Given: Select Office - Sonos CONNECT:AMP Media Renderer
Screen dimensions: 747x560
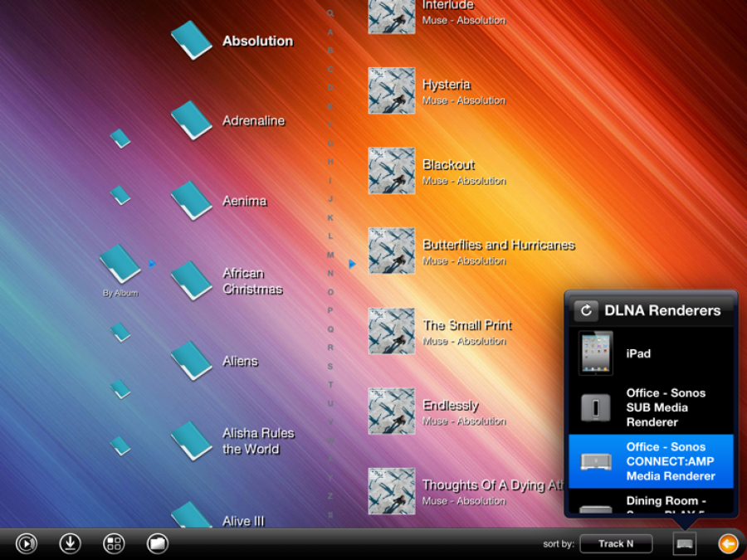Looking at the screenshot, I should (x=651, y=461).
